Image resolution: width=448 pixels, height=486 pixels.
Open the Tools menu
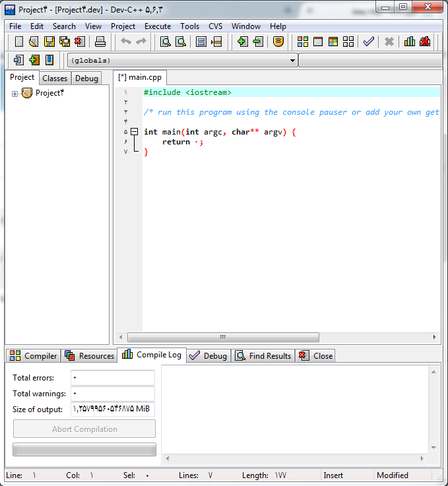pos(190,26)
